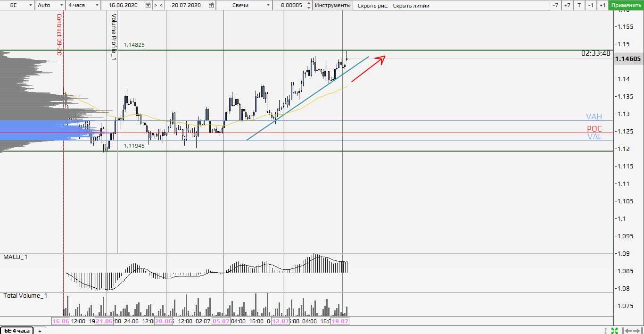Expand the 6E instrument dropdown
Image resolution: width=644 pixels, height=334 pixels.
(x=30, y=5)
